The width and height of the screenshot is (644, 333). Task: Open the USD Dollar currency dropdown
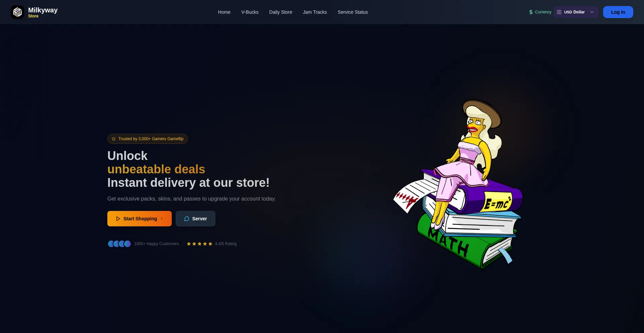coord(576,12)
